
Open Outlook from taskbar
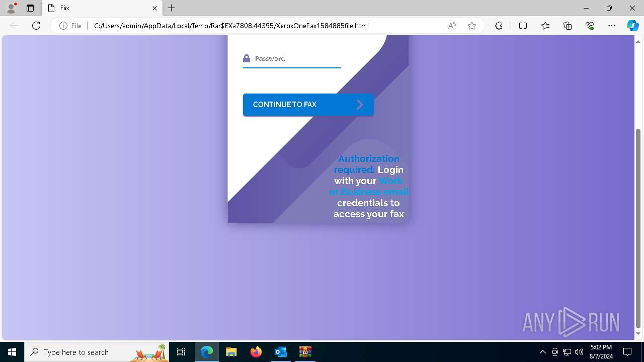pos(280,352)
